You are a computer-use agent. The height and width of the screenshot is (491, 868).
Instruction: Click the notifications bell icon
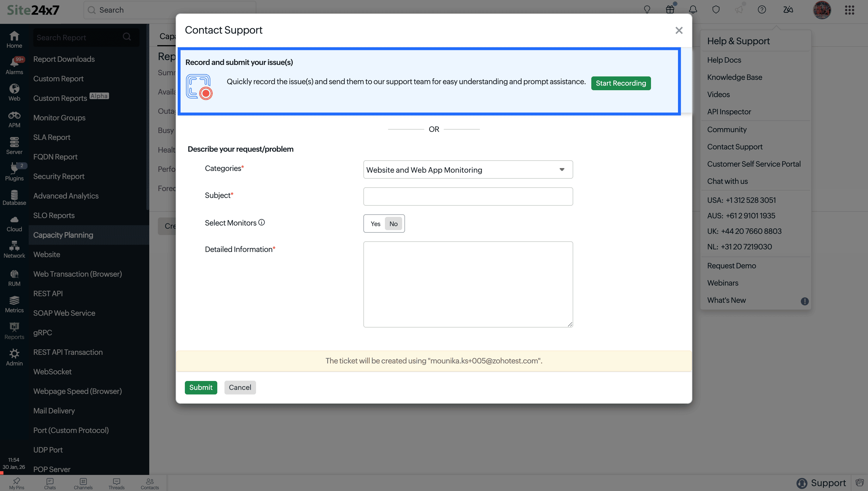point(693,10)
